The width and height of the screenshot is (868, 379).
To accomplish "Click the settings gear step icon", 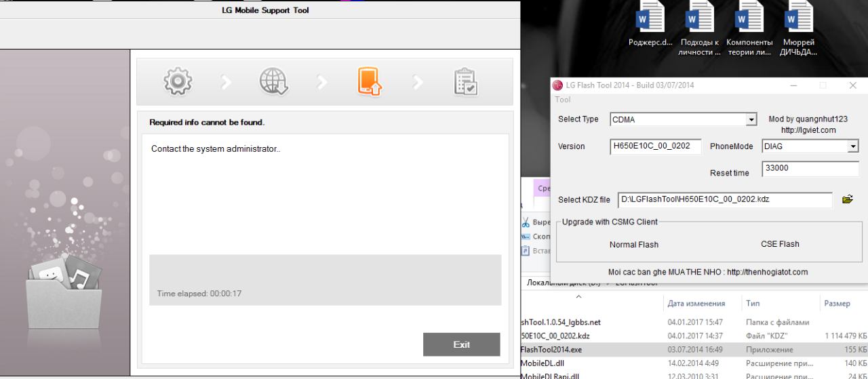I will pos(176,82).
